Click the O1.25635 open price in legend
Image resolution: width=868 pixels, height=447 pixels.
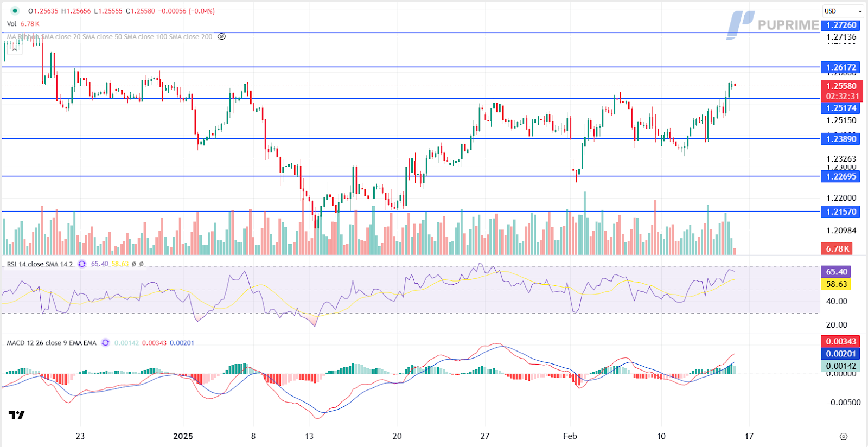43,11
